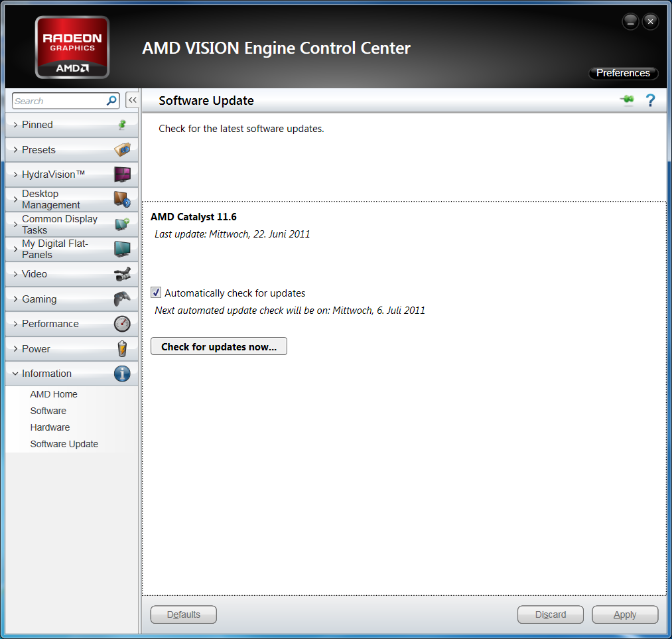
Task: Pin this page with the green pushpin icon
Action: click(x=627, y=100)
